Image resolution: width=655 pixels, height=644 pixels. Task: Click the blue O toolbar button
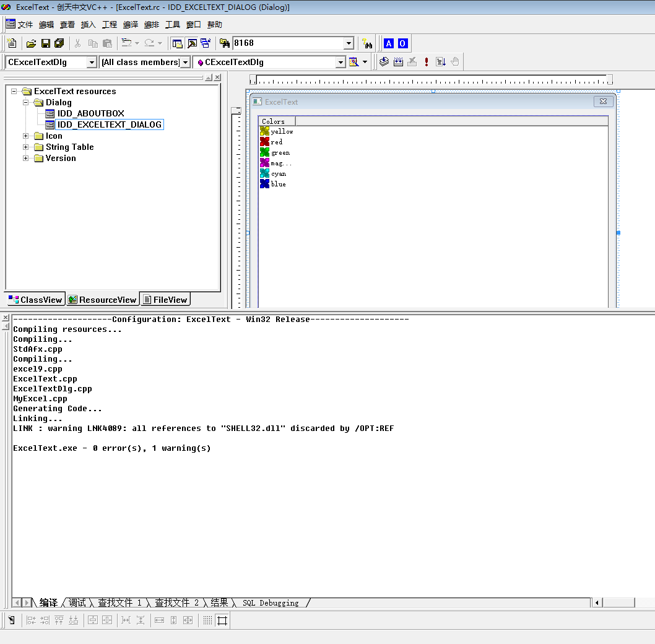point(402,43)
